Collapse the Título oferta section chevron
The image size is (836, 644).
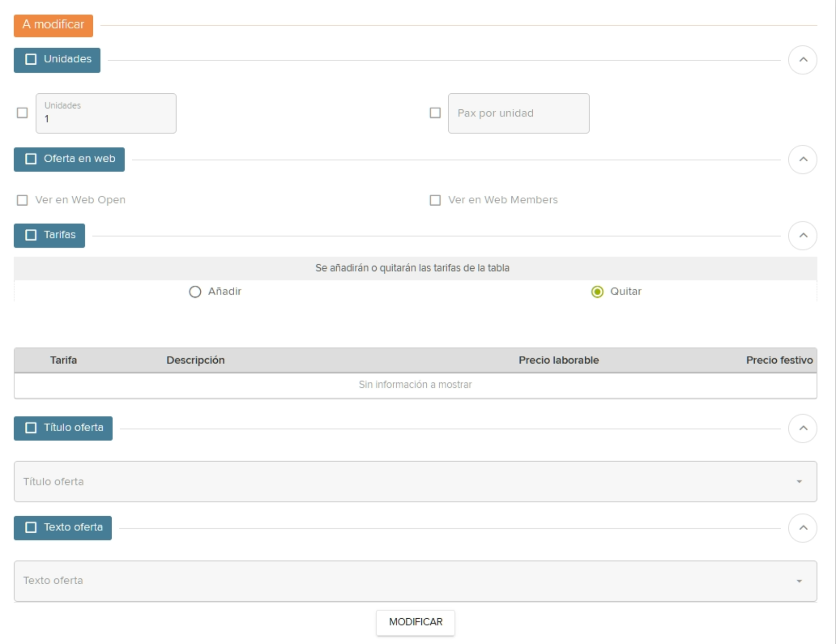point(802,428)
